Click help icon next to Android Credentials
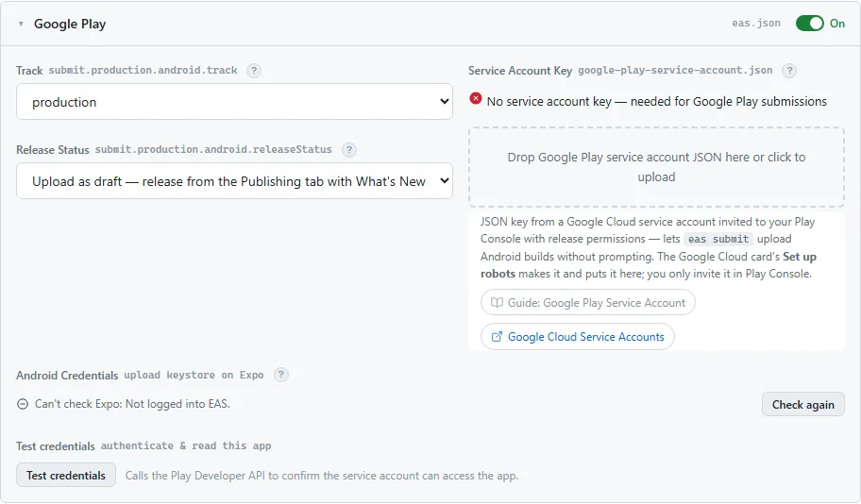 pyautogui.click(x=281, y=375)
